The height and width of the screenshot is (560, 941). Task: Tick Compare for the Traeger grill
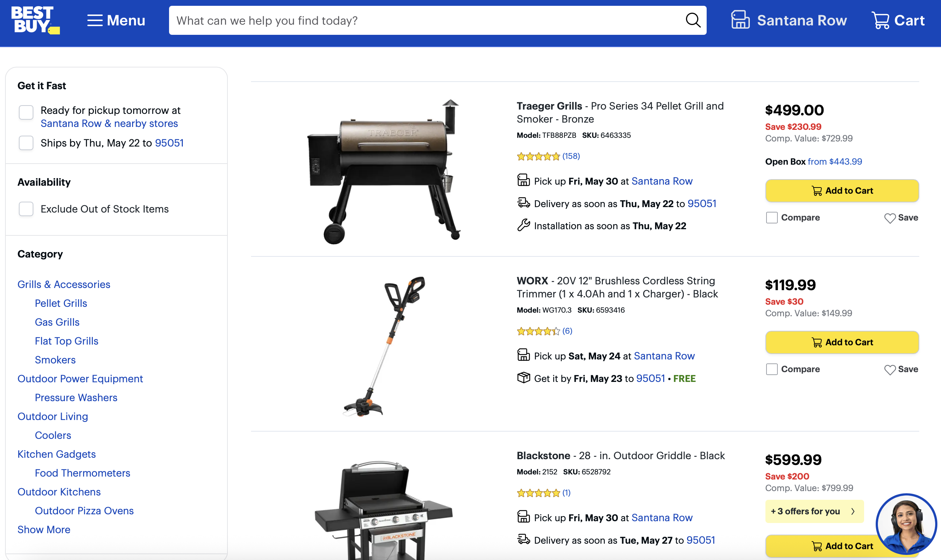pyautogui.click(x=772, y=218)
